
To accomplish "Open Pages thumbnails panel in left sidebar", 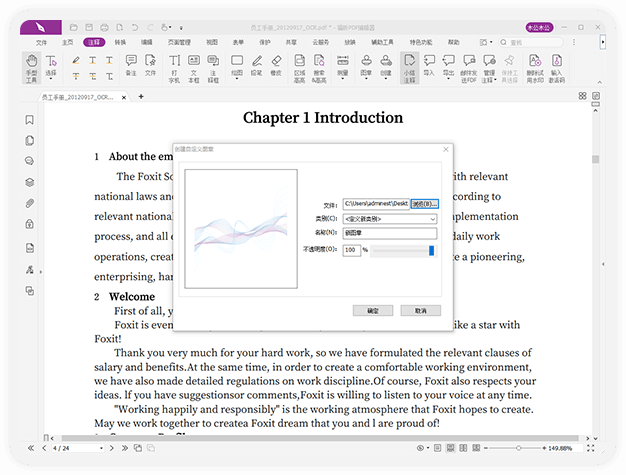I will (x=30, y=141).
